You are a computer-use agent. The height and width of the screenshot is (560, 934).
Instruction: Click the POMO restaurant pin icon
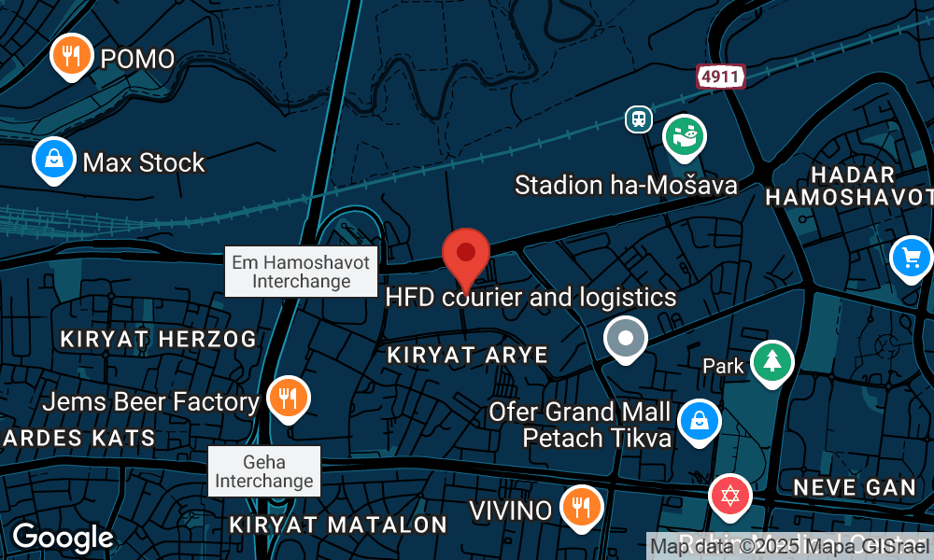click(72, 57)
